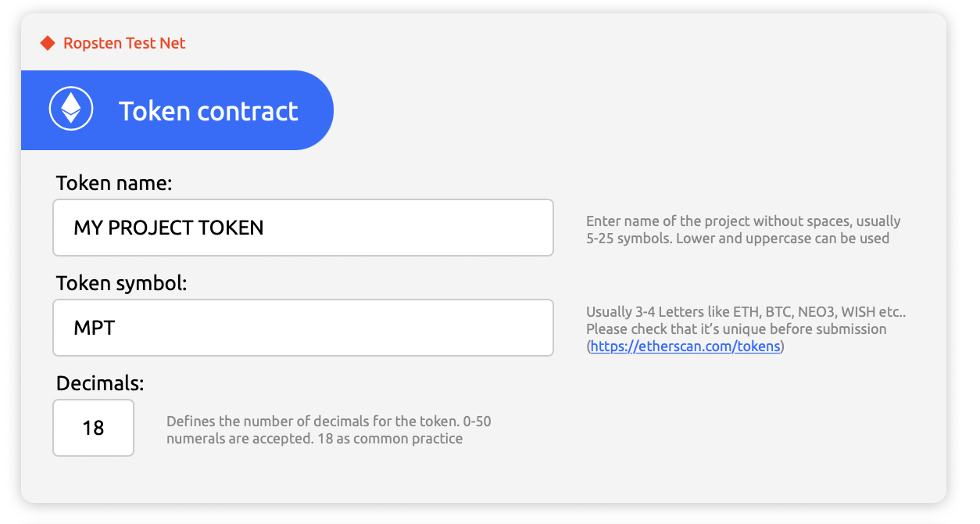
Task: Select the Ropsten Test Net label
Action: coord(124,43)
